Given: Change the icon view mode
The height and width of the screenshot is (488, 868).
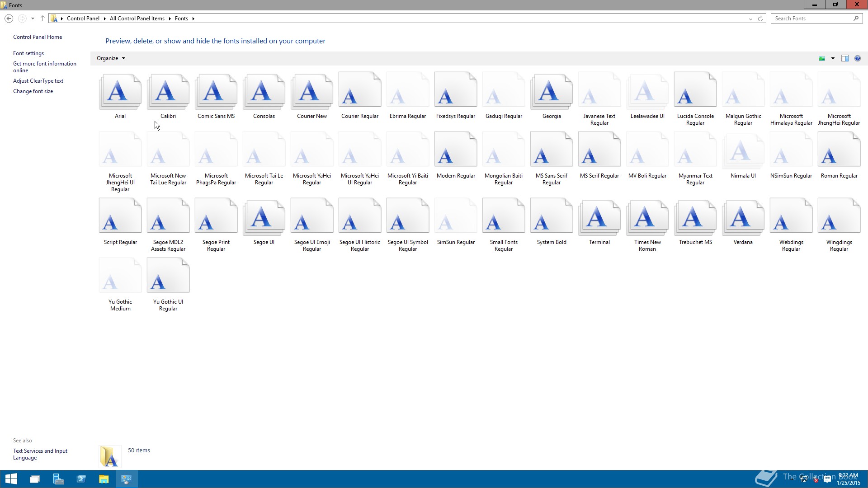Looking at the screenshot, I should (822, 58).
